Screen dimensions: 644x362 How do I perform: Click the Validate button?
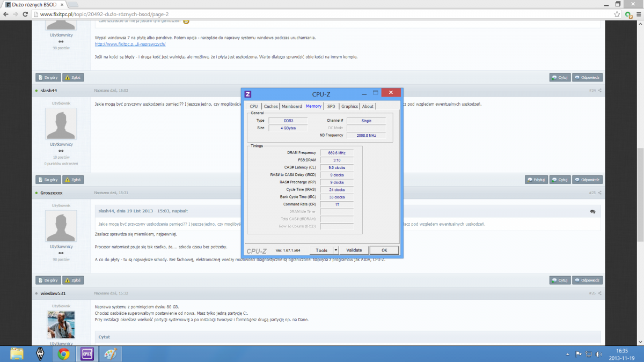click(x=354, y=250)
